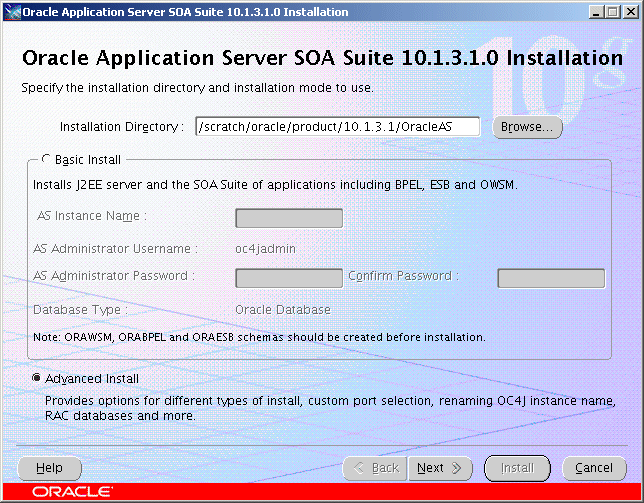Click the Oracle Database type value
This screenshot has width=644, height=503.
(283, 310)
